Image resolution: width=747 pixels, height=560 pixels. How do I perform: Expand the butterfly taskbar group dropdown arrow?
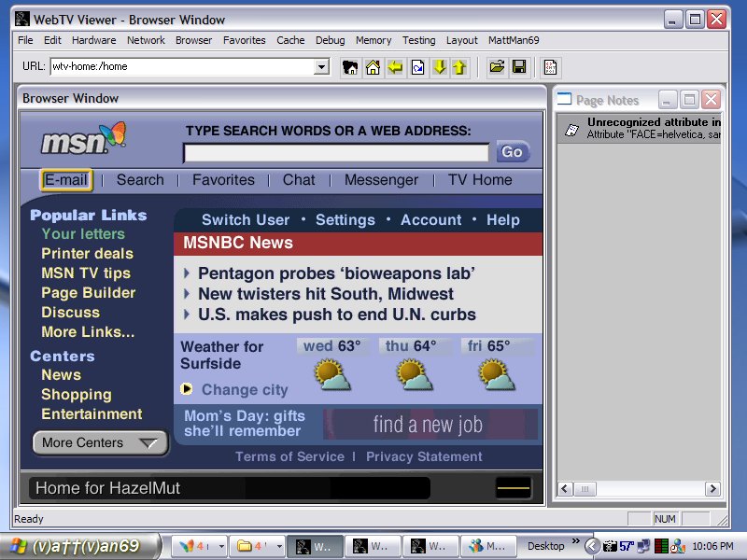click(221, 546)
